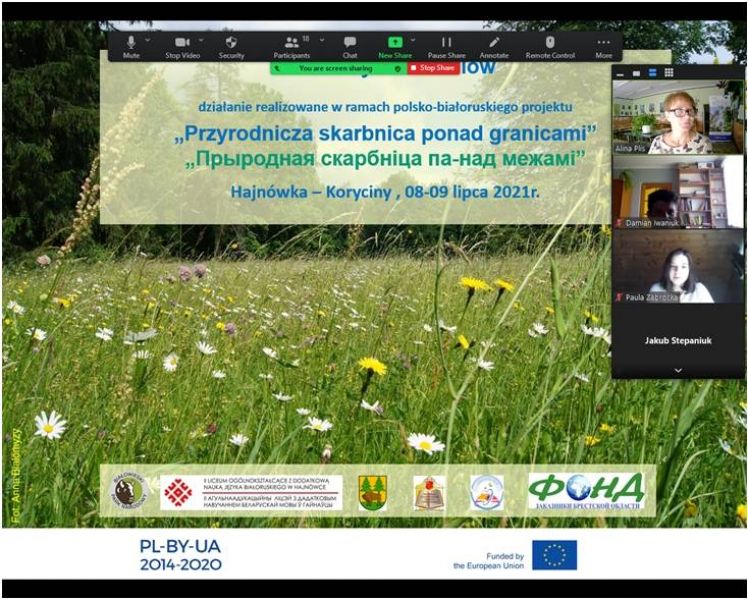Click the green encryption shield in the sharing bar

coord(399,68)
